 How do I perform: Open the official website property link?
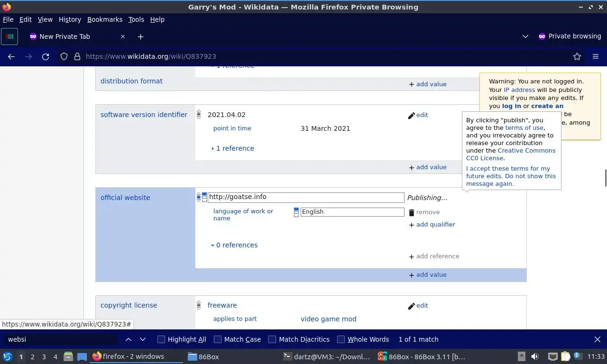point(125,198)
